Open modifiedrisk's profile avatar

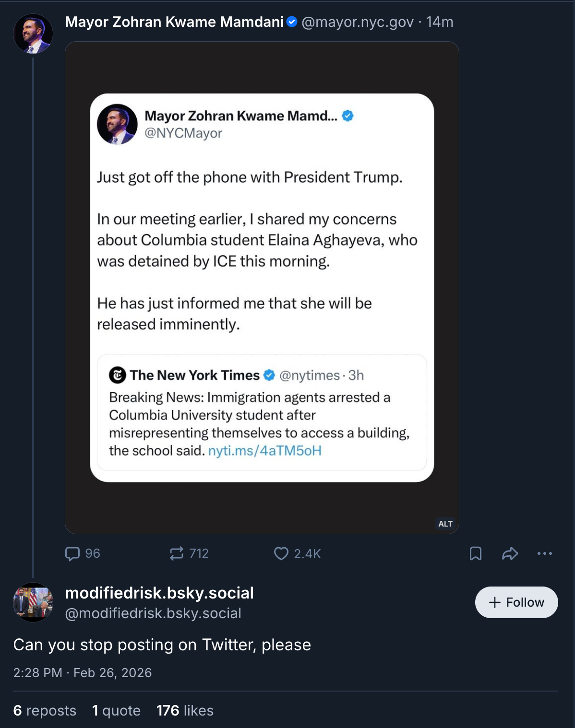pos(33,602)
